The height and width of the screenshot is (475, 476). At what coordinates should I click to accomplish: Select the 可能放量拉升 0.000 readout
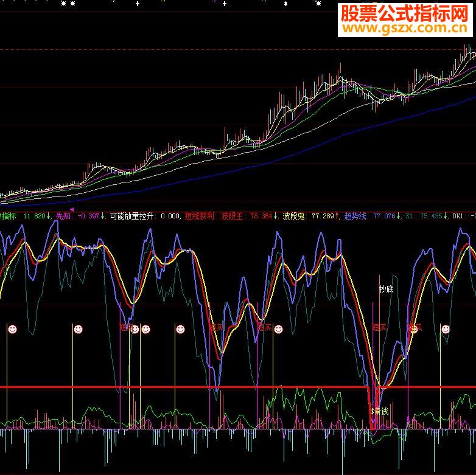click(x=144, y=217)
